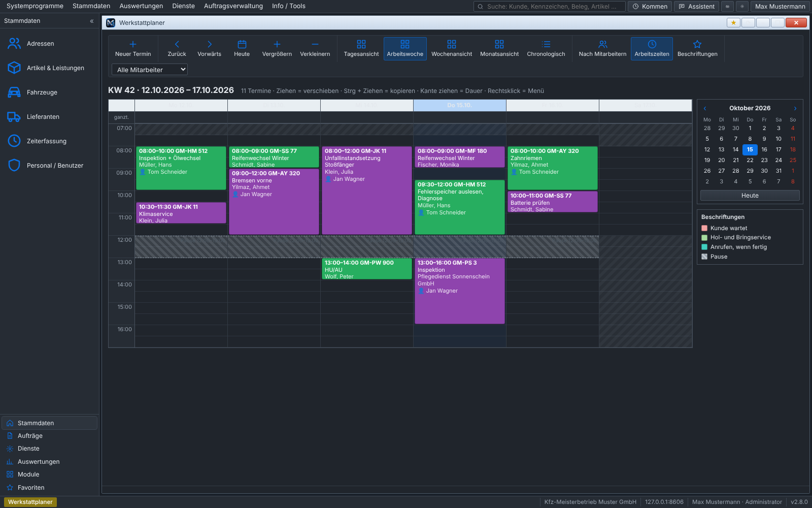Open the Alle Mitarbeiter dropdown
This screenshot has width=812, height=508.
point(150,70)
